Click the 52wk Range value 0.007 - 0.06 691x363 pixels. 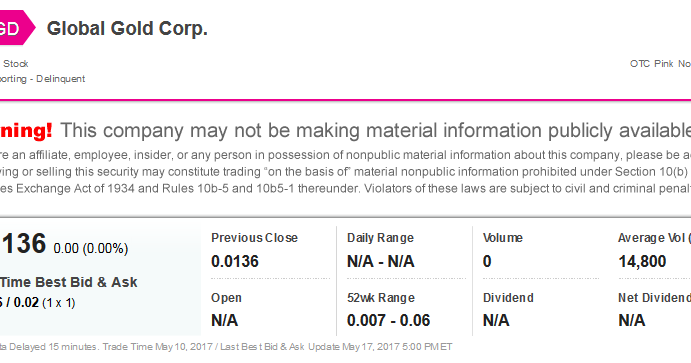(388, 320)
